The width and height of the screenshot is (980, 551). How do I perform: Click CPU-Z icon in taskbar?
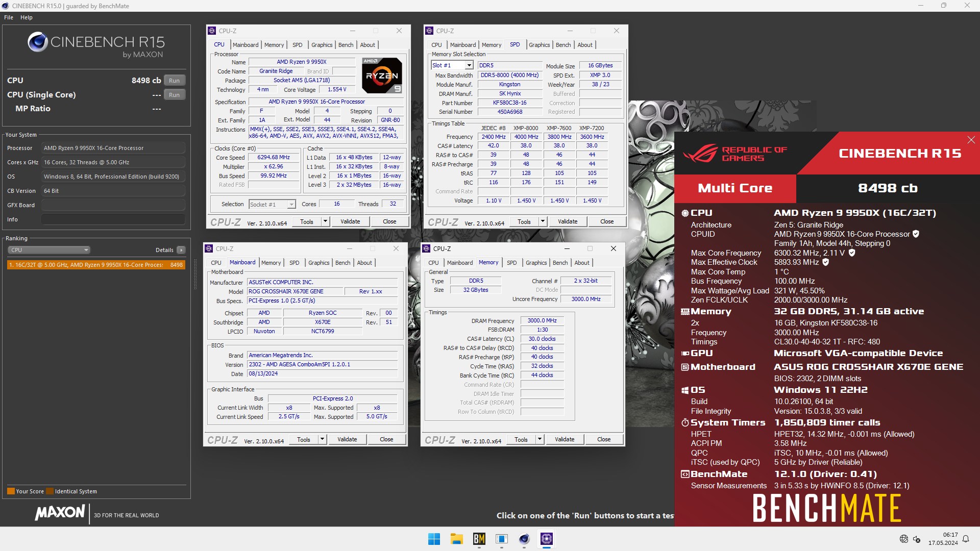tap(547, 539)
